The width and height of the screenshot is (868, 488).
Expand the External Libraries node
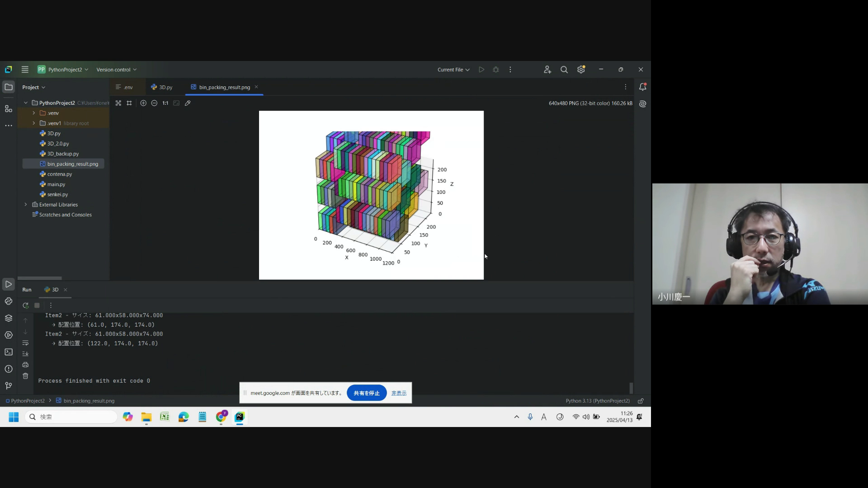[26, 205]
